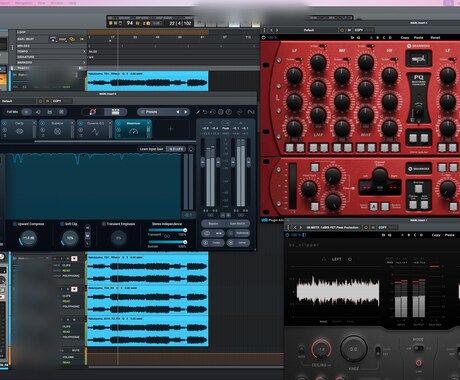This screenshot has height=380, width=460.
Task: Select the Stabilizer module in Ozone
Action: 57,129
